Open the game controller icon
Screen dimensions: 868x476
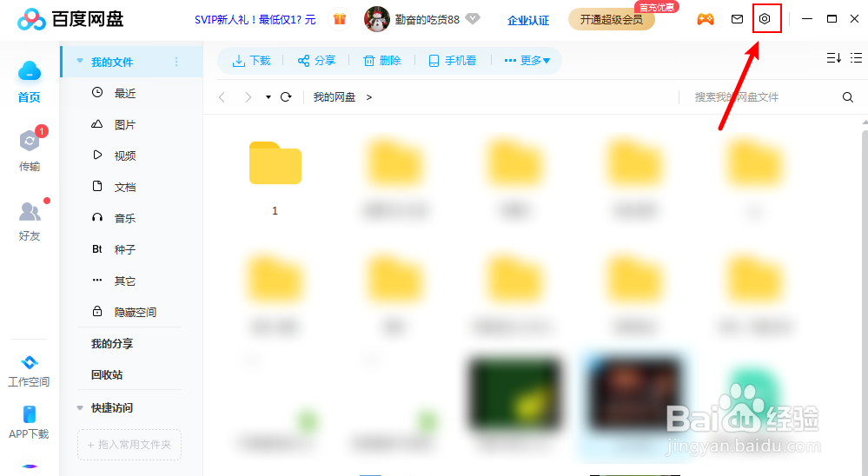[706, 19]
